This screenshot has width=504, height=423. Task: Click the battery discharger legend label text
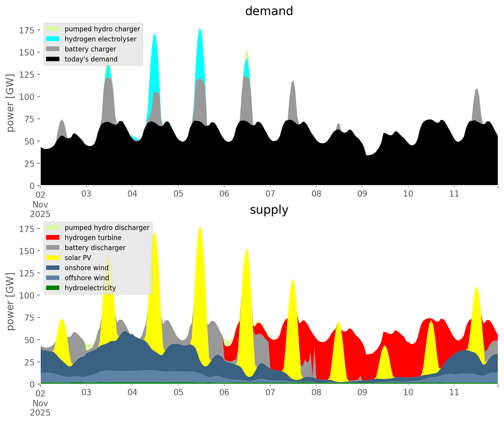click(x=95, y=248)
